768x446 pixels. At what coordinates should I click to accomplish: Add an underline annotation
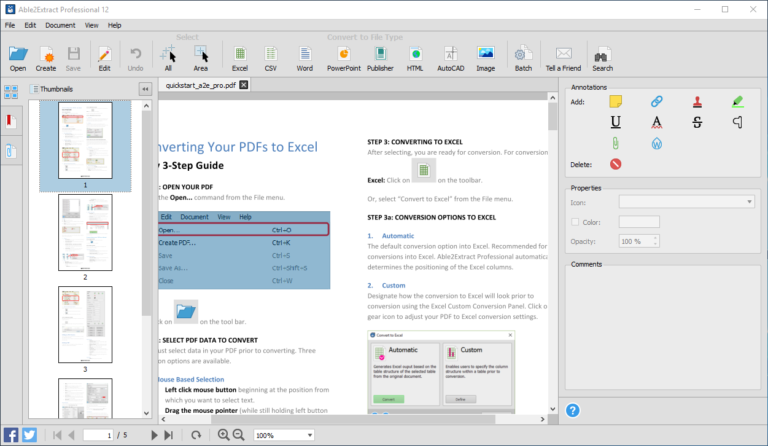pyautogui.click(x=616, y=122)
